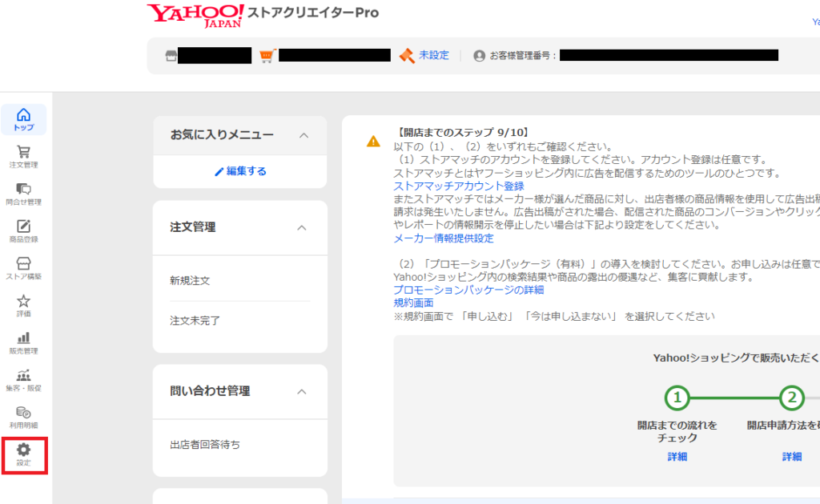
Task: Click the auction 未設定 link
Action: point(433,55)
